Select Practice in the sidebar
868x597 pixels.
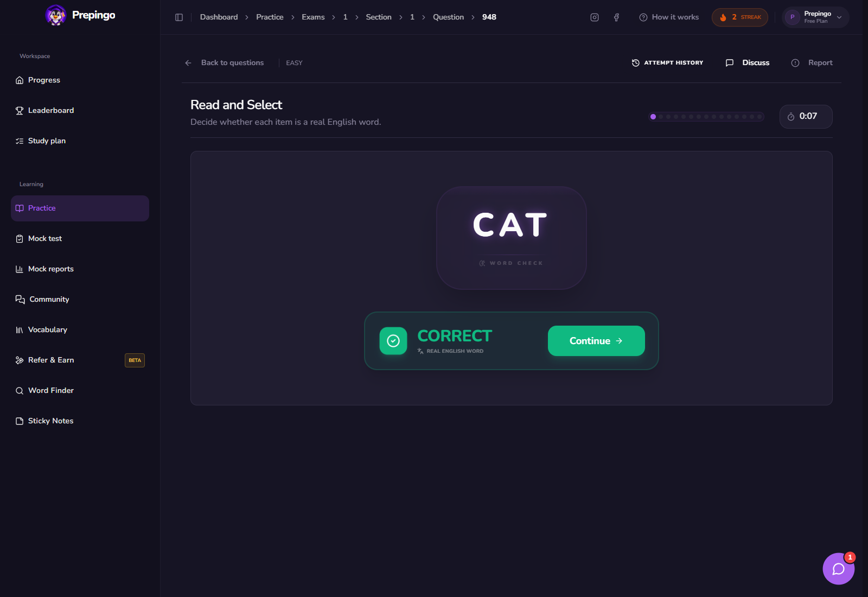[x=80, y=208]
